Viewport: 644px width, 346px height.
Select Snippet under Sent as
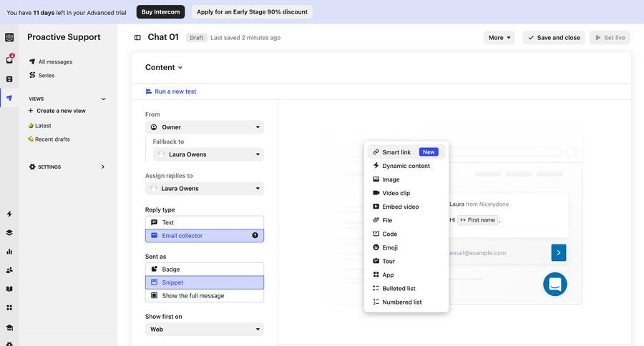[205, 282]
